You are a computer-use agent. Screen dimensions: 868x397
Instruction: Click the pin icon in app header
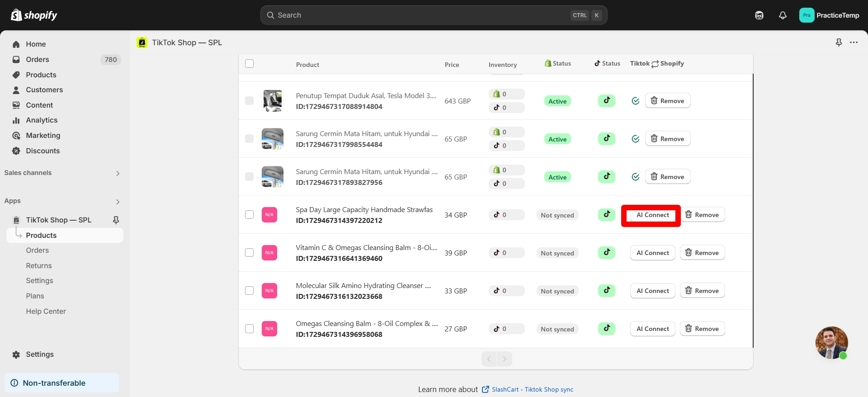(x=839, y=43)
